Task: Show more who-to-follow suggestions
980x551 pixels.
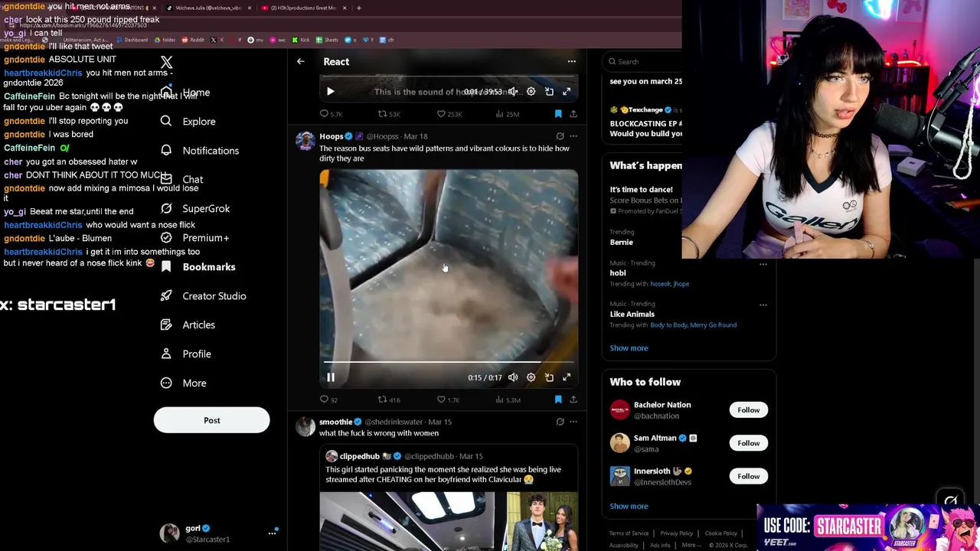Action: 629,506
